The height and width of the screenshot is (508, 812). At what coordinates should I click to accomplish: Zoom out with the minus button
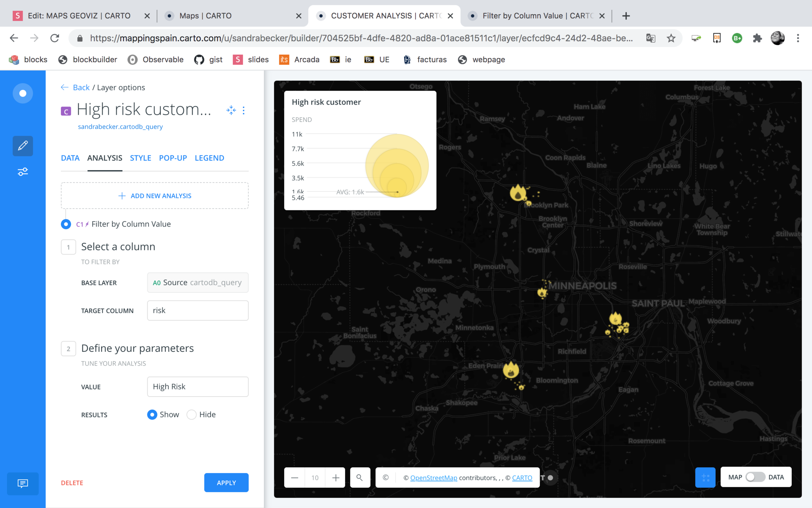coord(295,478)
